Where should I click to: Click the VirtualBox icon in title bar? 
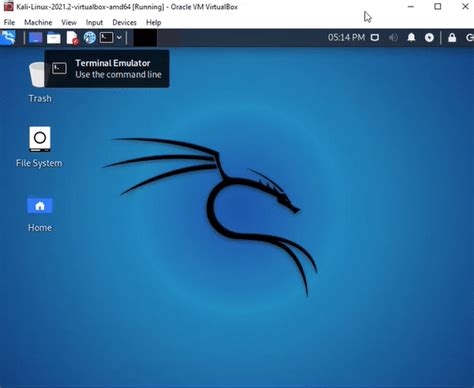coord(8,6)
